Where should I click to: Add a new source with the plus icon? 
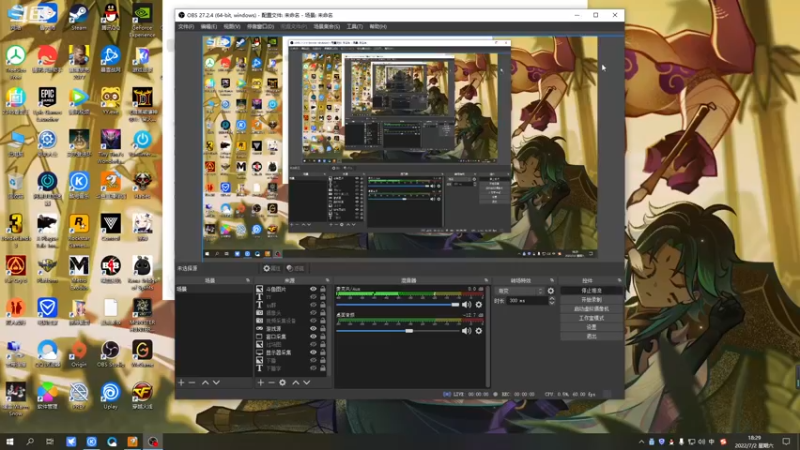tap(261, 382)
